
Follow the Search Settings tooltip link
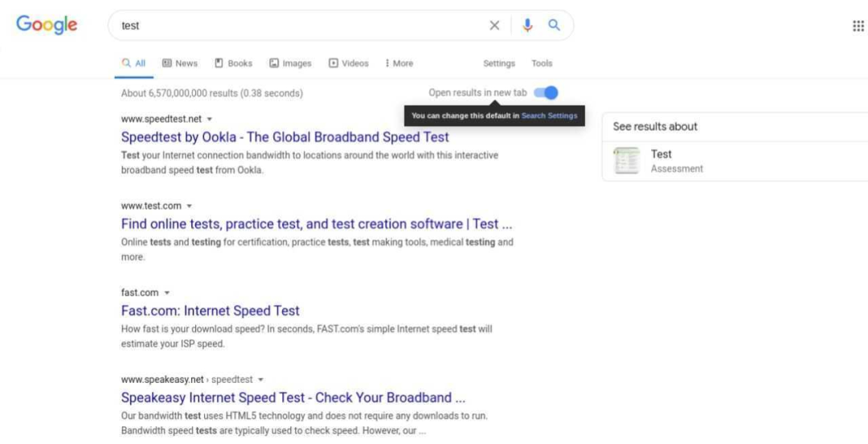pyautogui.click(x=549, y=116)
